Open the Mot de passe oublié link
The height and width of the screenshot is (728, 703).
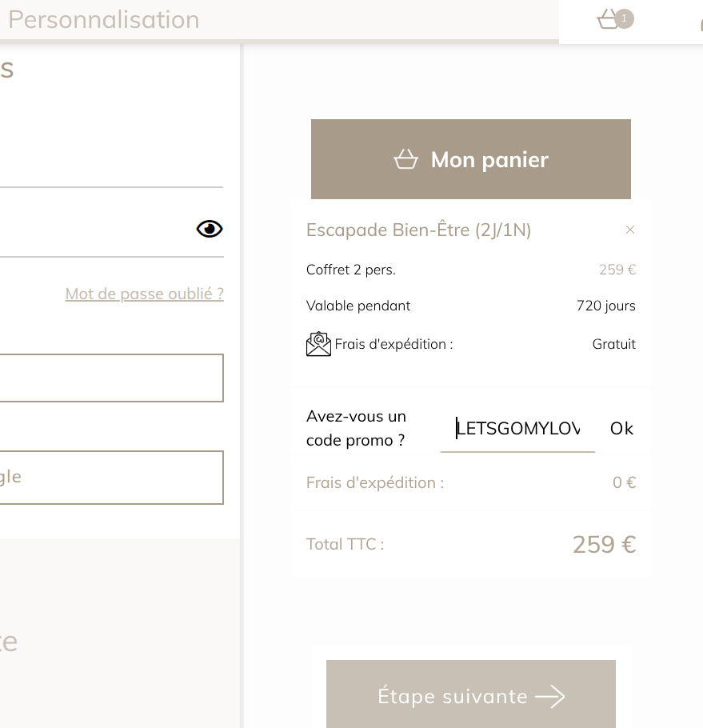(144, 294)
